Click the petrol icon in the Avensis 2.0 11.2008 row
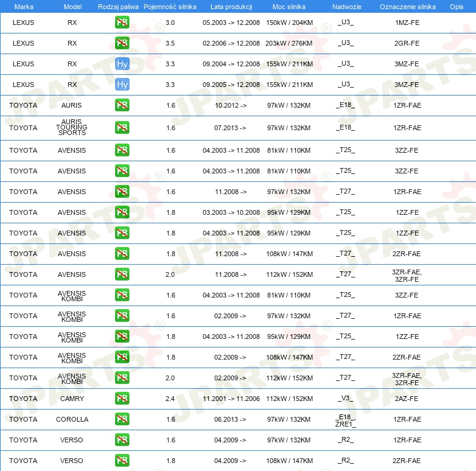Viewport: 476px width, 471px height. pyautogui.click(x=122, y=274)
